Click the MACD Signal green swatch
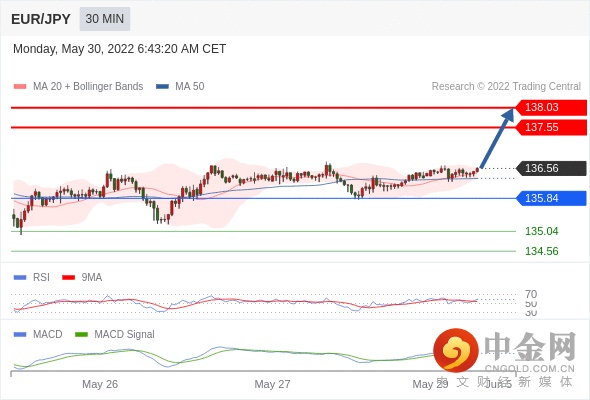Image resolution: width=590 pixels, height=400 pixels. click(81, 335)
